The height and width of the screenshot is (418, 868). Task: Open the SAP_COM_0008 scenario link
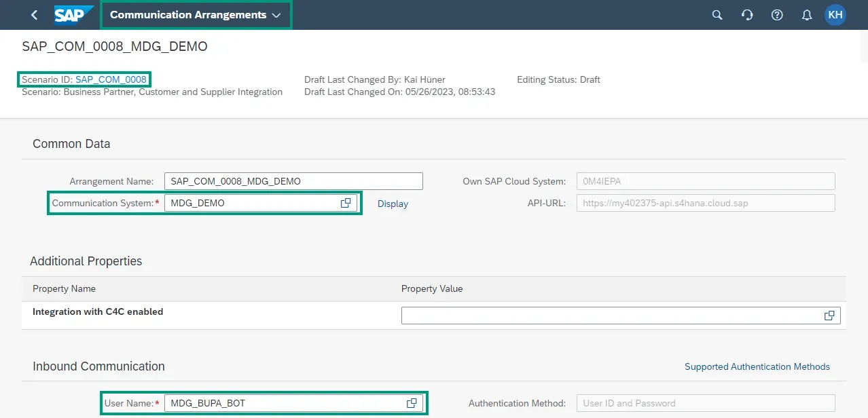(x=111, y=79)
